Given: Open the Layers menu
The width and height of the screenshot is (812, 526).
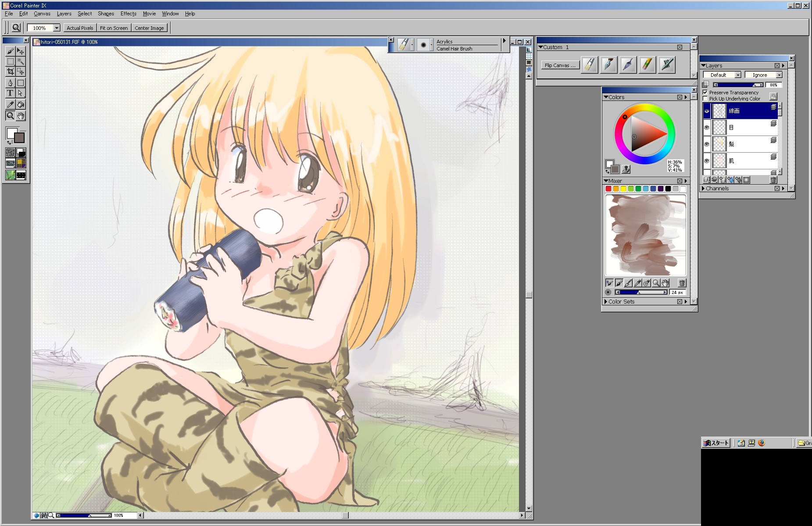Looking at the screenshot, I should pyautogui.click(x=64, y=14).
